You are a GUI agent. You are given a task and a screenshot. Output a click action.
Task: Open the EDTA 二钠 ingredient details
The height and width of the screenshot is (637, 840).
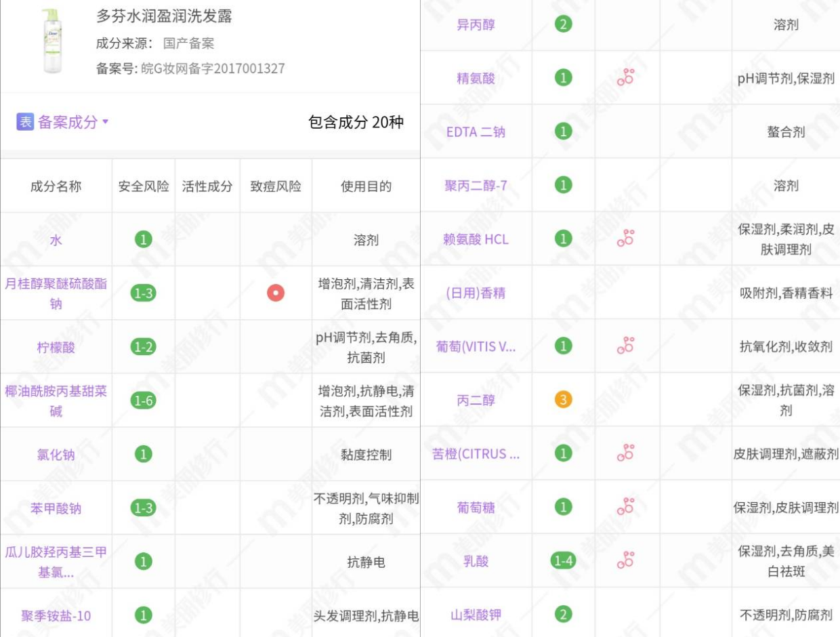(x=476, y=133)
